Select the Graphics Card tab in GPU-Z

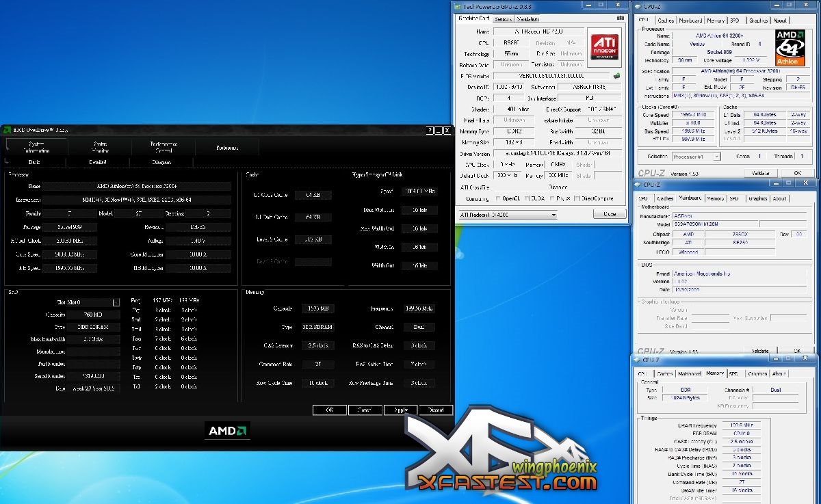(x=474, y=18)
